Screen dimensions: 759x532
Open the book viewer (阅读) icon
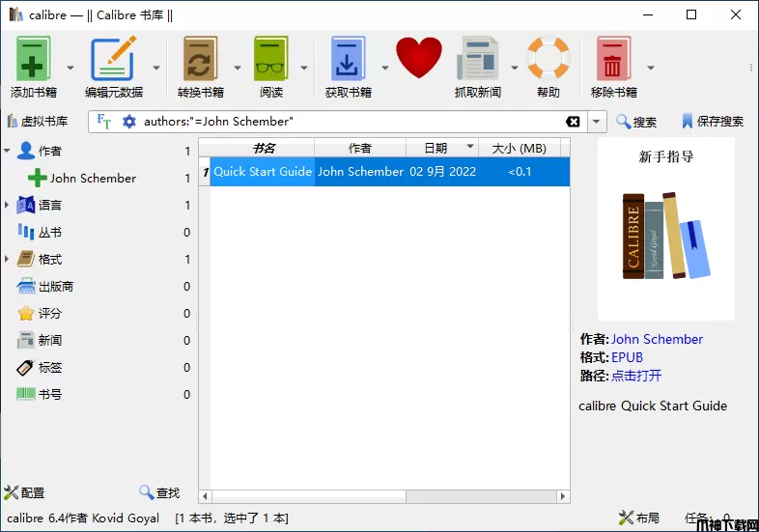pyautogui.click(x=270, y=58)
